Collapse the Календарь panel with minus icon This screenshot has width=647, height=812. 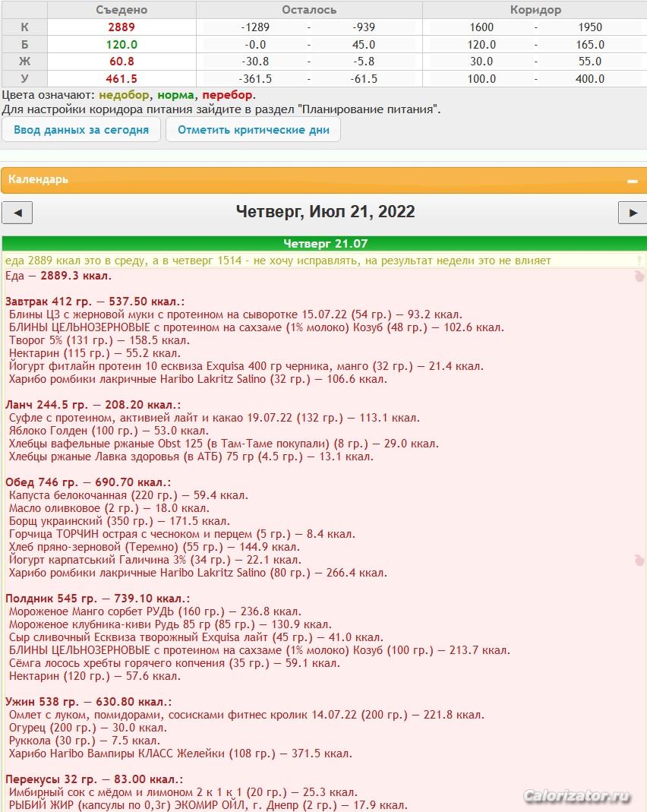tap(631, 181)
